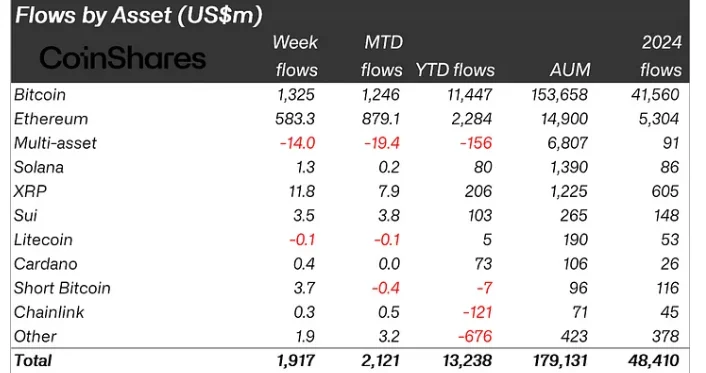The width and height of the screenshot is (706, 373).
Task: Click the CoinShares logo
Action: click(x=122, y=58)
